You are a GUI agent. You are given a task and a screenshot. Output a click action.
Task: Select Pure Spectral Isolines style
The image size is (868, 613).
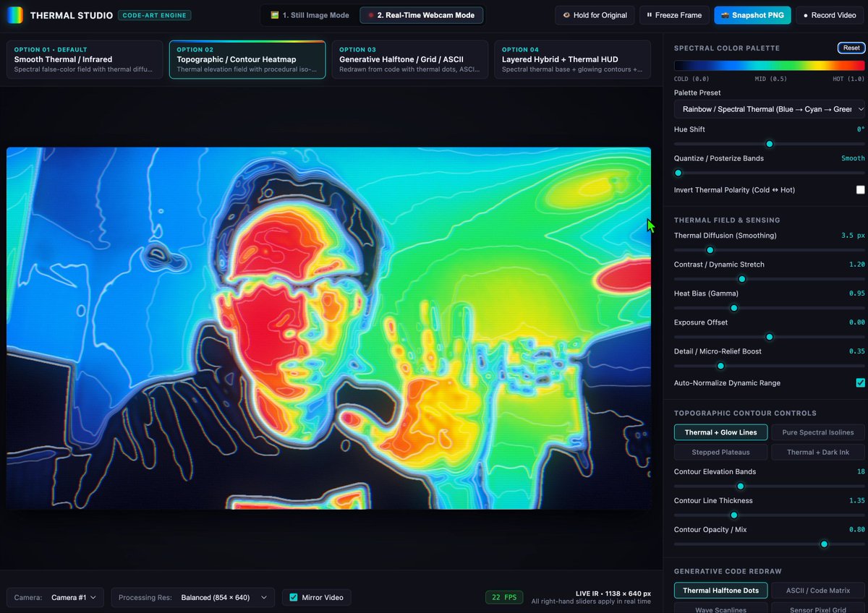click(818, 432)
